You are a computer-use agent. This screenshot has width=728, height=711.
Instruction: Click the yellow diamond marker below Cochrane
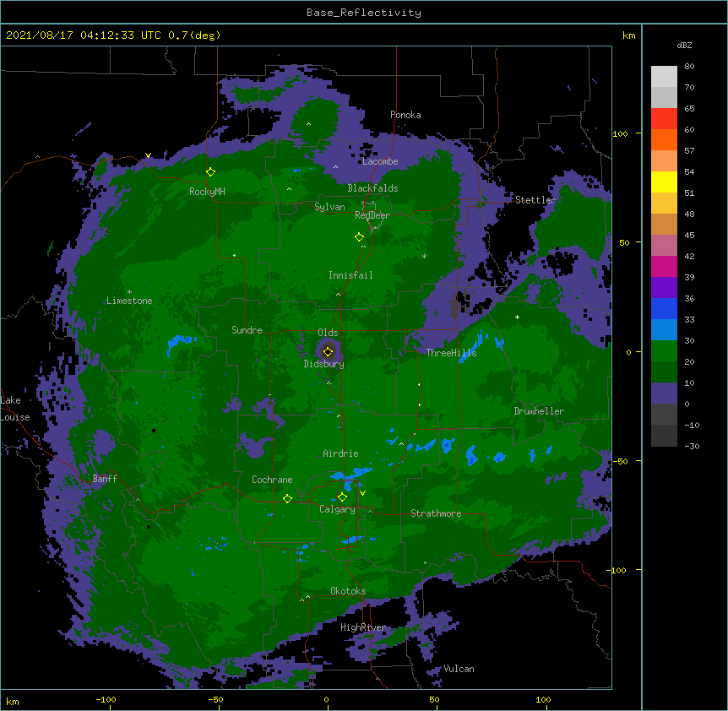(x=287, y=499)
